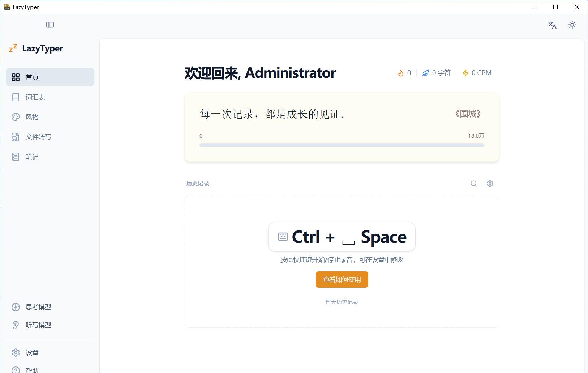
Task: Open the 文件转写 file transcription page
Action: (x=50, y=137)
